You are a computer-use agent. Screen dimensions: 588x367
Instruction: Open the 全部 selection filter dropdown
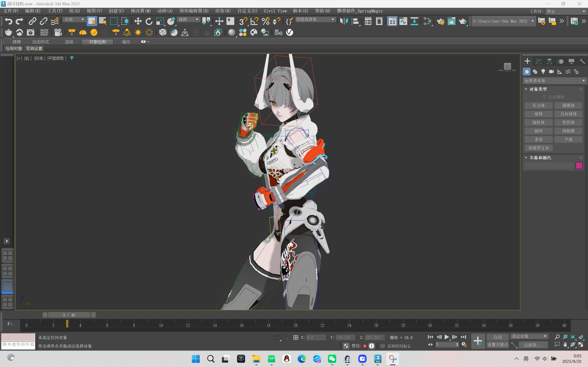[74, 19]
